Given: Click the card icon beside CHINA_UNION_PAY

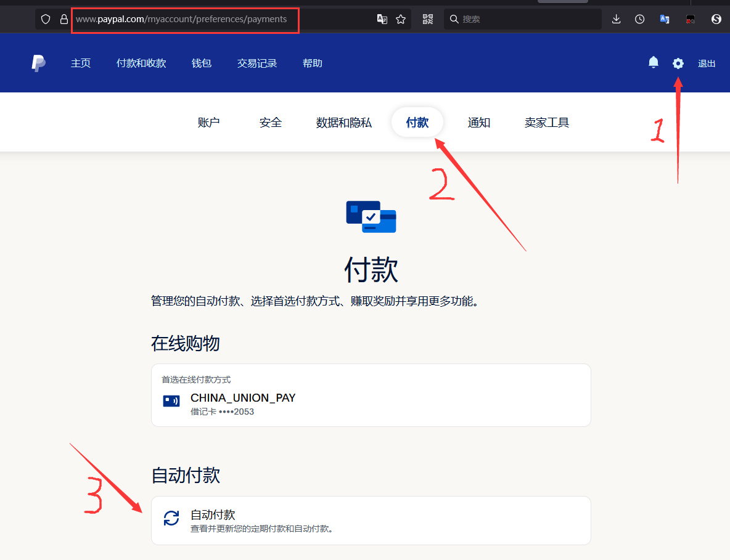Looking at the screenshot, I should click(x=171, y=400).
